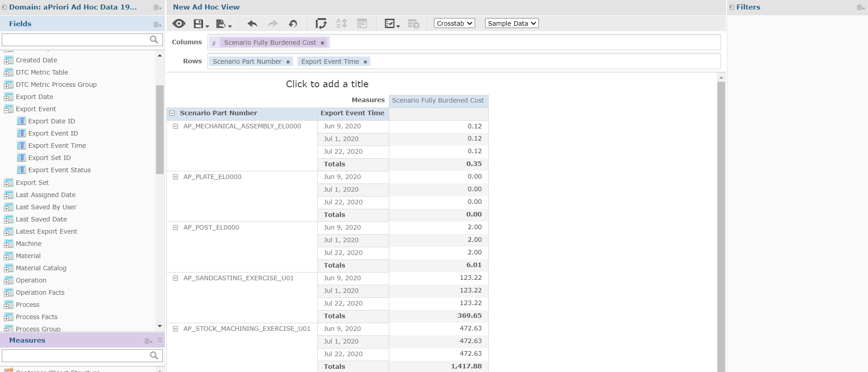Click the Undo All icon
868x372 pixels.
[x=293, y=24]
